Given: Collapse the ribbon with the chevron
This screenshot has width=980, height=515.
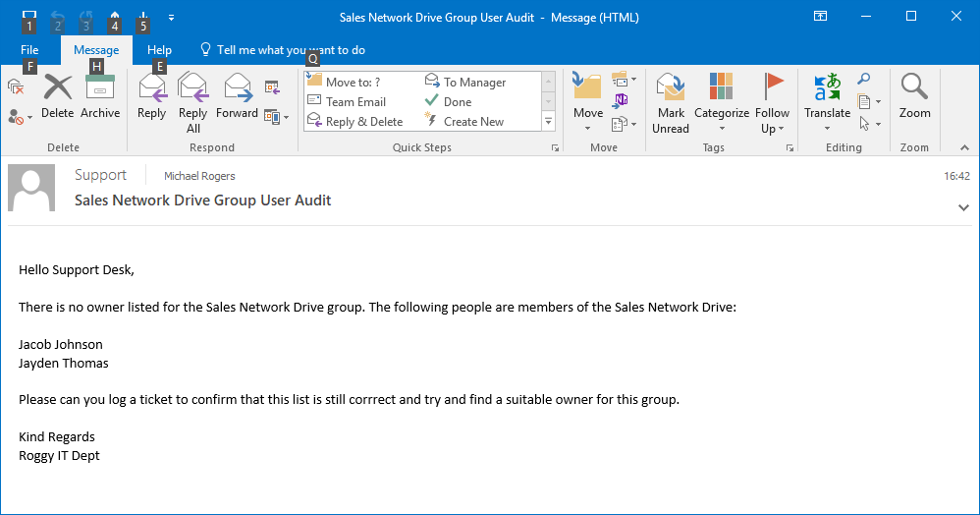Looking at the screenshot, I should [x=964, y=147].
